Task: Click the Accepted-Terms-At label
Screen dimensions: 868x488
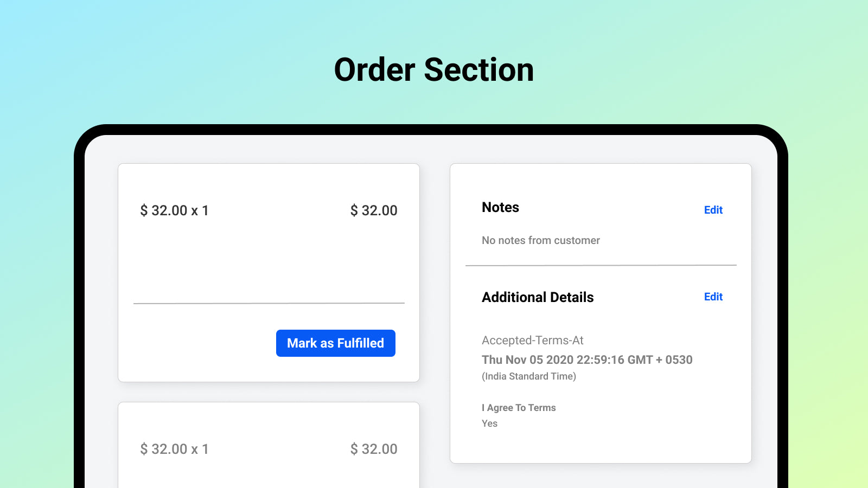Action: 533,341
